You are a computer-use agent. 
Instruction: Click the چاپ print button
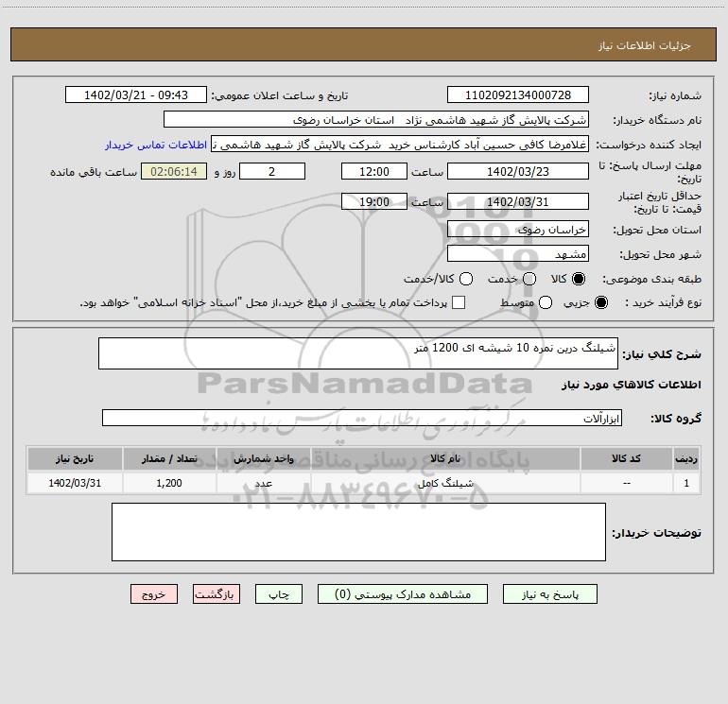[279, 594]
